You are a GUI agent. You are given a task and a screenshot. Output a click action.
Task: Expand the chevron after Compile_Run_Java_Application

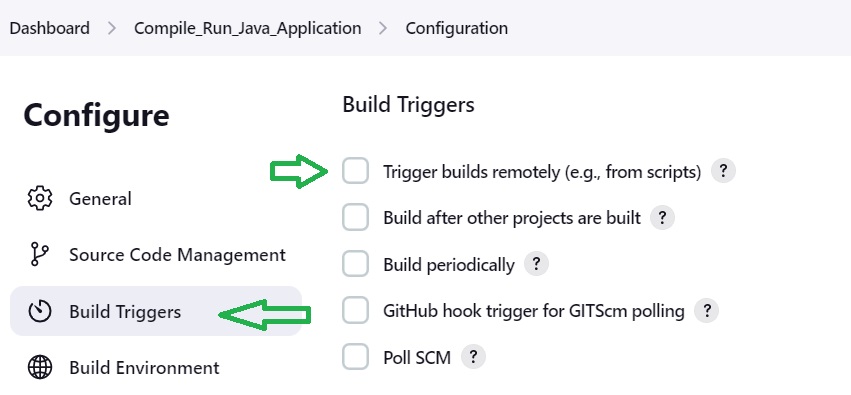click(x=383, y=28)
